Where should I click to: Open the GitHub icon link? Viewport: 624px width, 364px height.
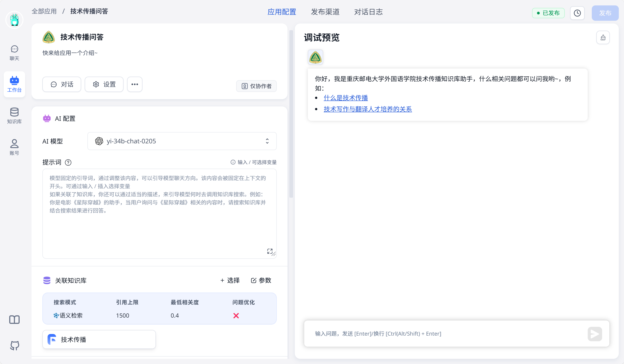coord(14,346)
